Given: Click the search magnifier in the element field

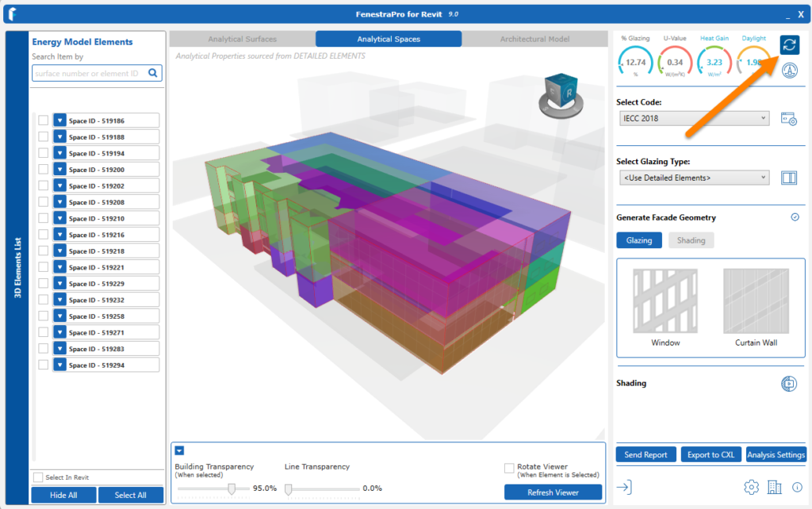Looking at the screenshot, I should [x=153, y=73].
